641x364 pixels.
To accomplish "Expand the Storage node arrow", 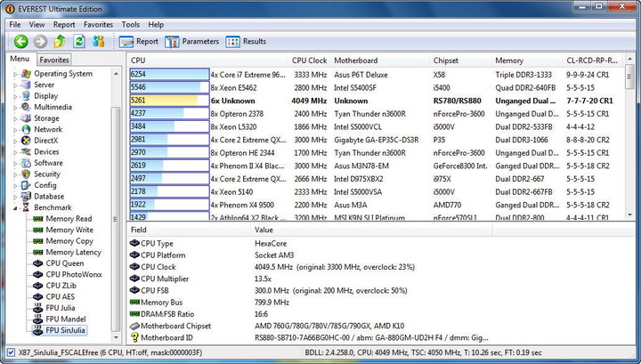I will point(15,119).
